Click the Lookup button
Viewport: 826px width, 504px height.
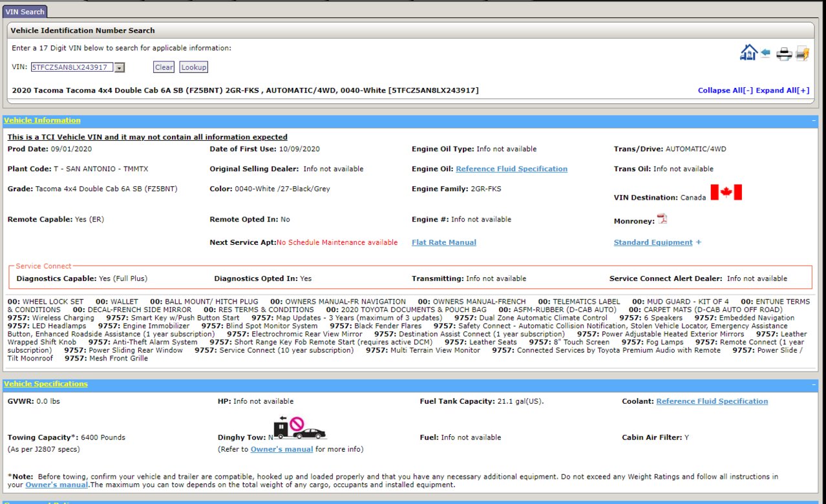tap(194, 67)
